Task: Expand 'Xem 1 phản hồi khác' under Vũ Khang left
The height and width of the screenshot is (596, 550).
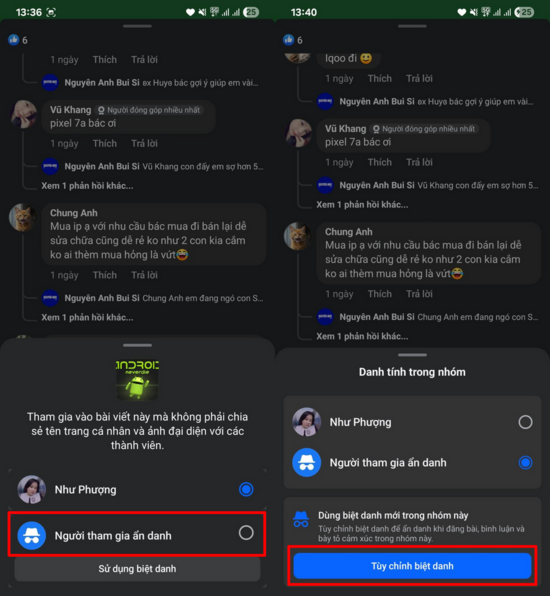Action: 87,186
